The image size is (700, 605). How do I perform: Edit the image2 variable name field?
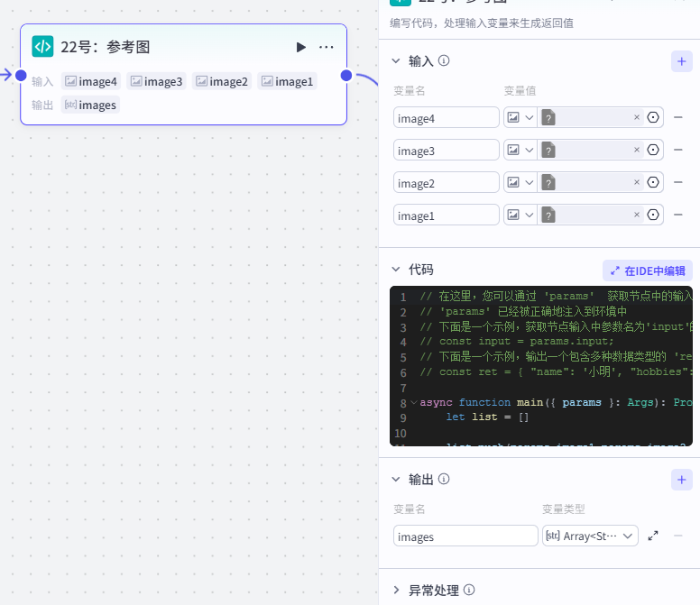[x=446, y=183]
